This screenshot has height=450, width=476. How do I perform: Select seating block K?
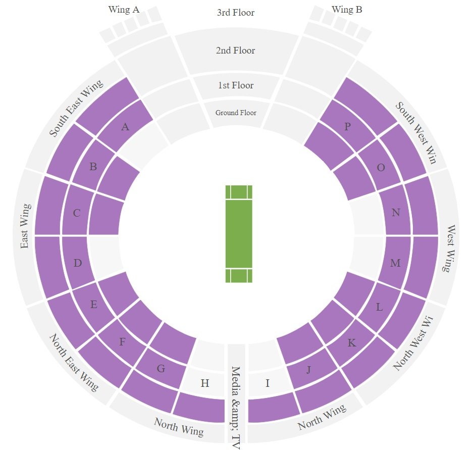click(x=352, y=343)
